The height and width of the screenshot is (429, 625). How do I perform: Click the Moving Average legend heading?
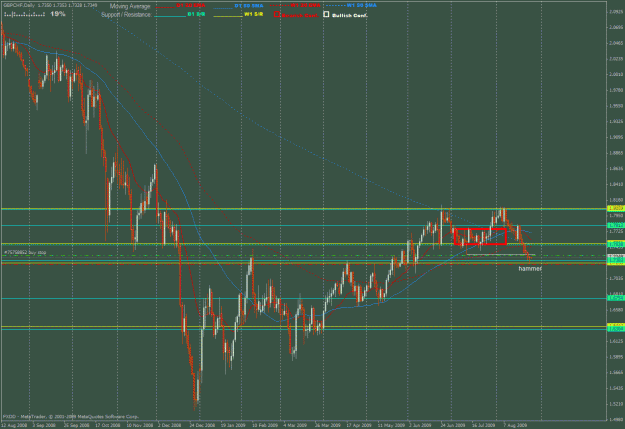[130, 6]
